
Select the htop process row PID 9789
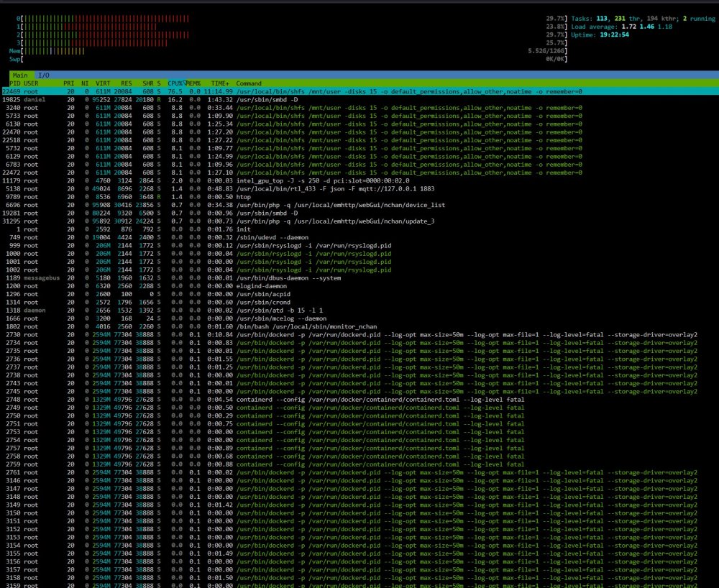point(359,197)
